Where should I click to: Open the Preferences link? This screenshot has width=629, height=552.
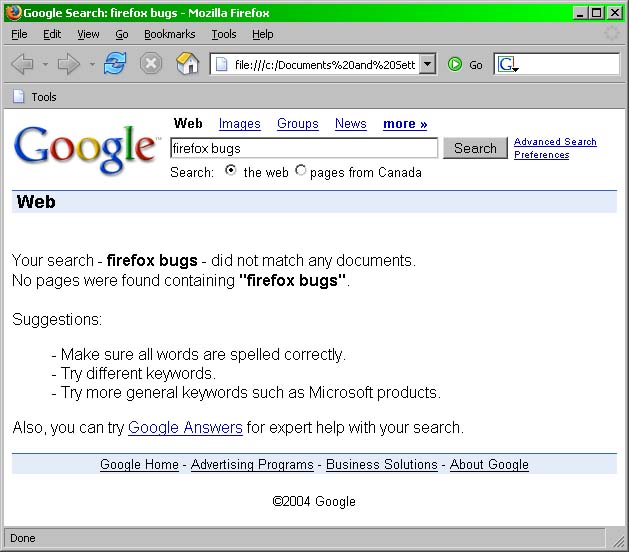coord(542,154)
